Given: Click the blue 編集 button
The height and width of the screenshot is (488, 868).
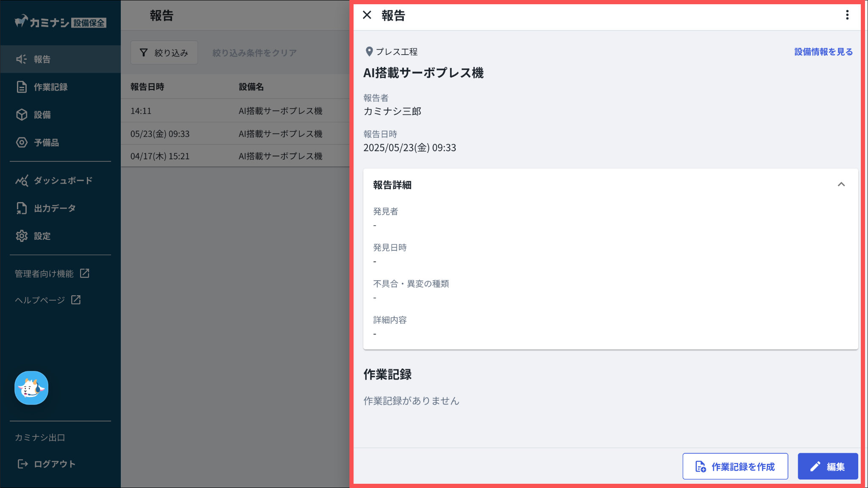Looking at the screenshot, I should [827, 466].
